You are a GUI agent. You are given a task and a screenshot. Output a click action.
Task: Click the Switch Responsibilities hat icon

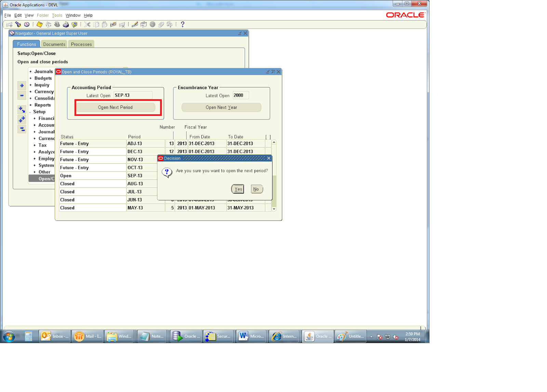(x=57, y=25)
